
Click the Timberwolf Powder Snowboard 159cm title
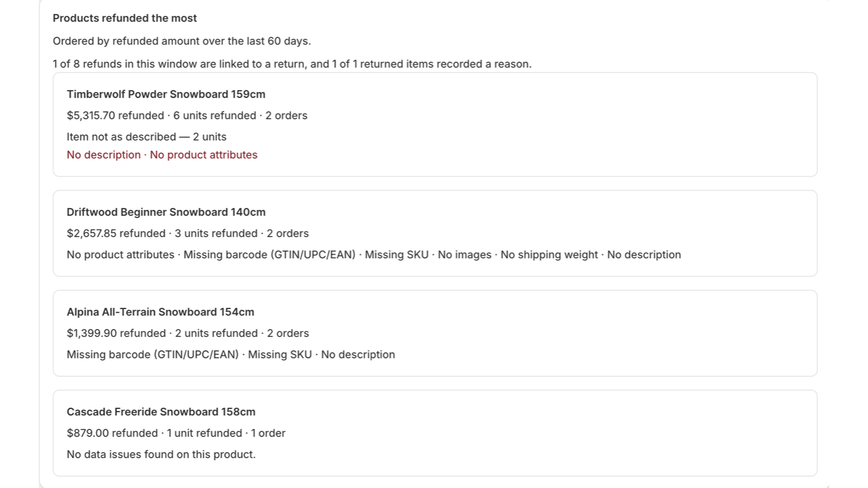[x=166, y=94]
